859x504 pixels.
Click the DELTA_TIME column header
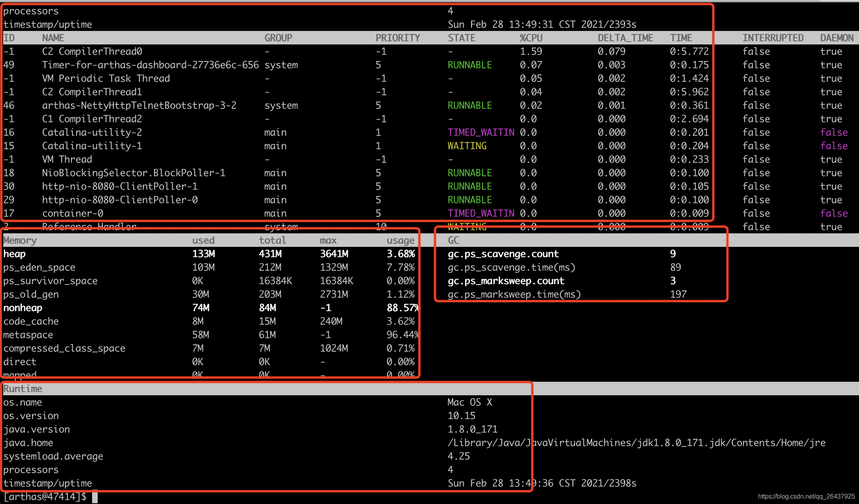[x=626, y=38]
